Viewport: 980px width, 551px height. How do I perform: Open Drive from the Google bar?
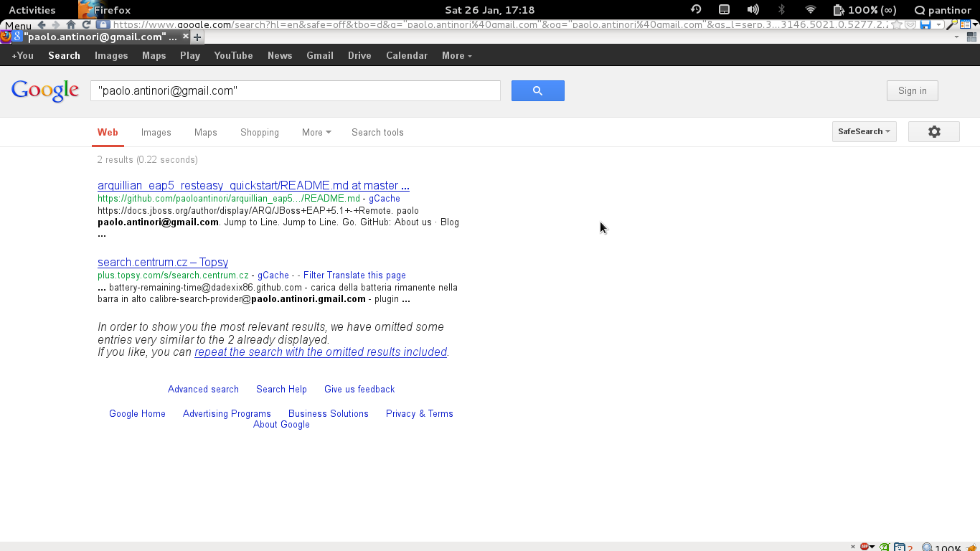pos(359,55)
